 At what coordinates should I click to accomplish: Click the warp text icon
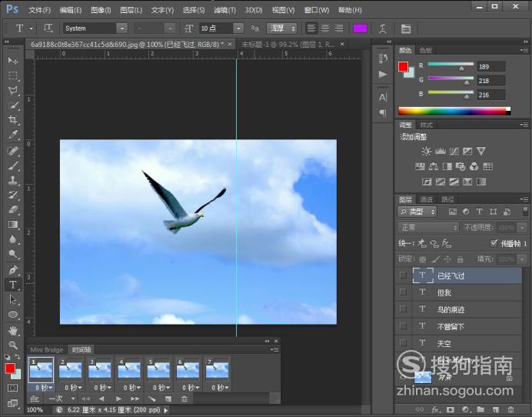click(x=383, y=28)
